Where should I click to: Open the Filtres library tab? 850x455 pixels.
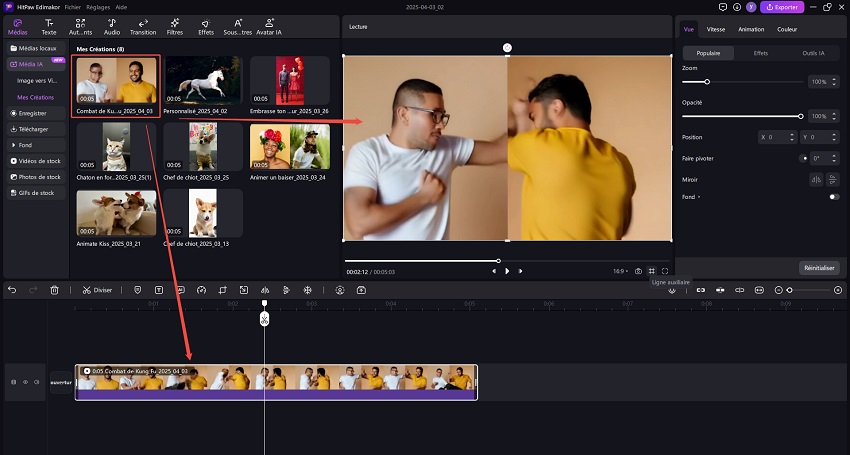(x=175, y=27)
